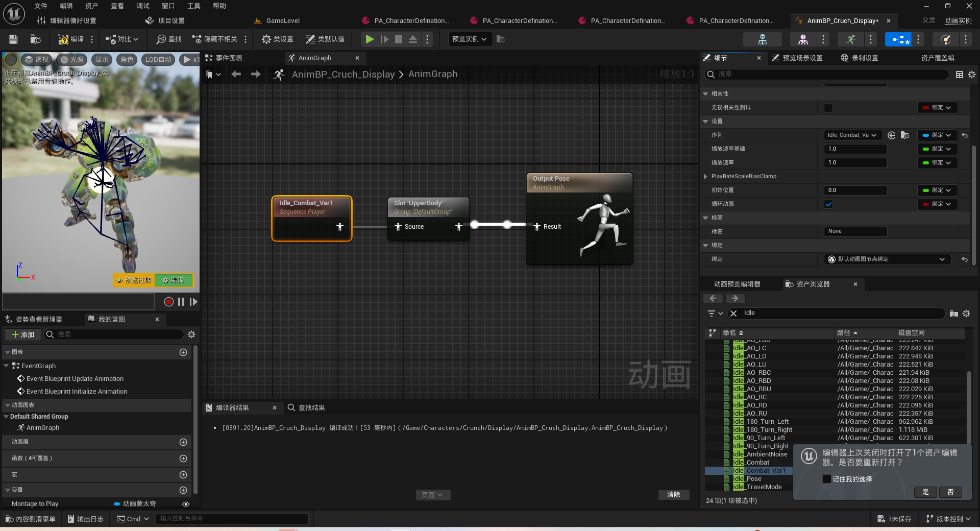Viewport: 980px width, 531px height.
Task: Click Use Selected Asset arrow for sequence
Action: pyautogui.click(x=892, y=135)
